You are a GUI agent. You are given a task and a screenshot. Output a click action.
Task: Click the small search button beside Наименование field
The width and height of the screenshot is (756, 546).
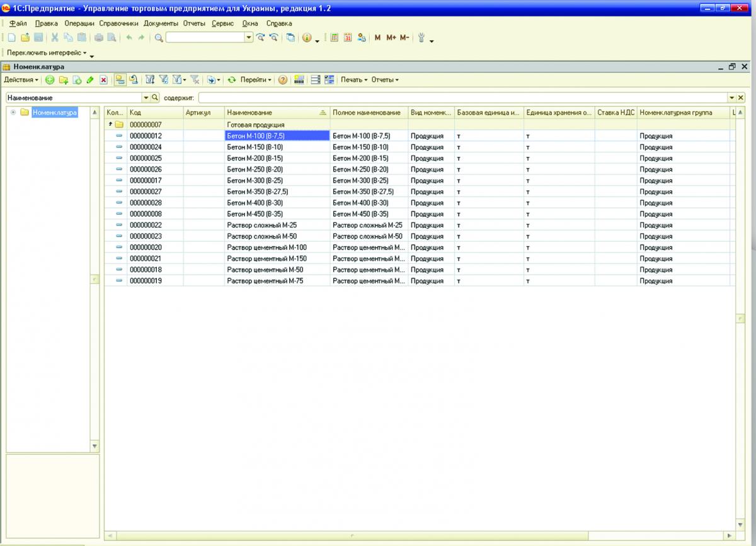tap(155, 98)
